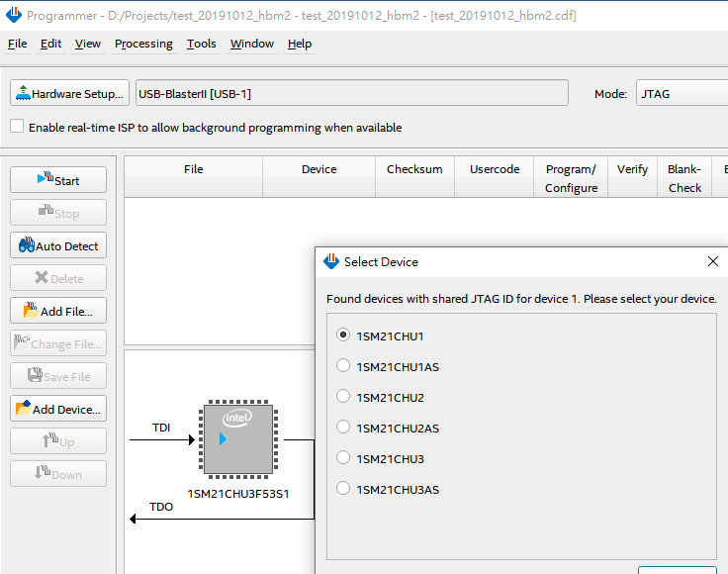The height and width of the screenshot is (574, 728).
Task: Click the Select Device dialog logo icon
Action: point(331,261)
